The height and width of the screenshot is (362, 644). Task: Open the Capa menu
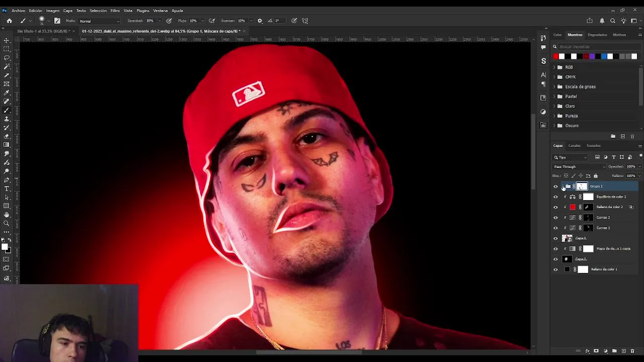tap(67, 11)
